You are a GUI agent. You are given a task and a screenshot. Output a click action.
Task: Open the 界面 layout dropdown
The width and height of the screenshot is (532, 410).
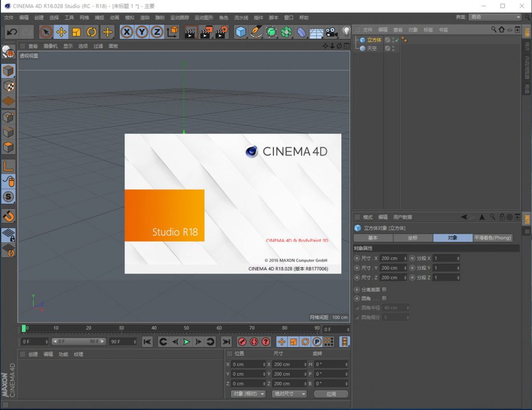click(x=494, y=17)
